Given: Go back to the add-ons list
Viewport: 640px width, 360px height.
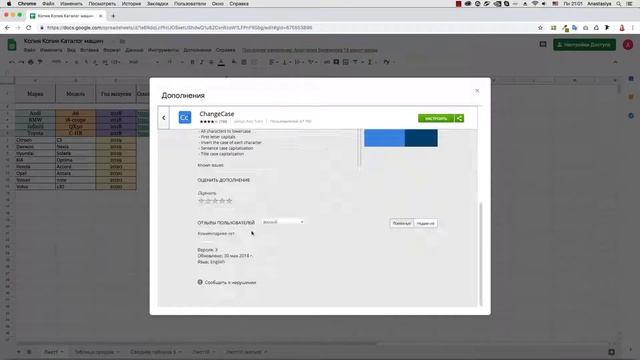Looking at the screenshot, I should click(x=164, y=118).
